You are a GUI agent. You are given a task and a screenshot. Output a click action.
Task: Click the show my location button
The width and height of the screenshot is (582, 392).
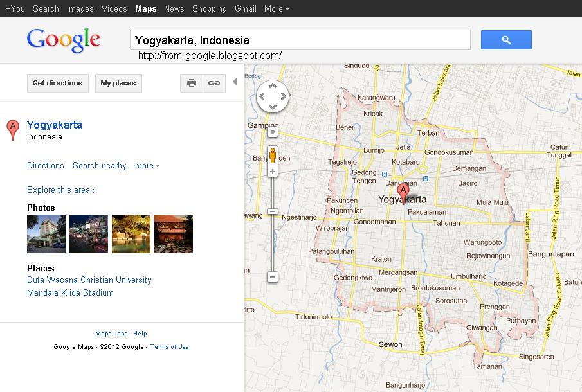273,132
